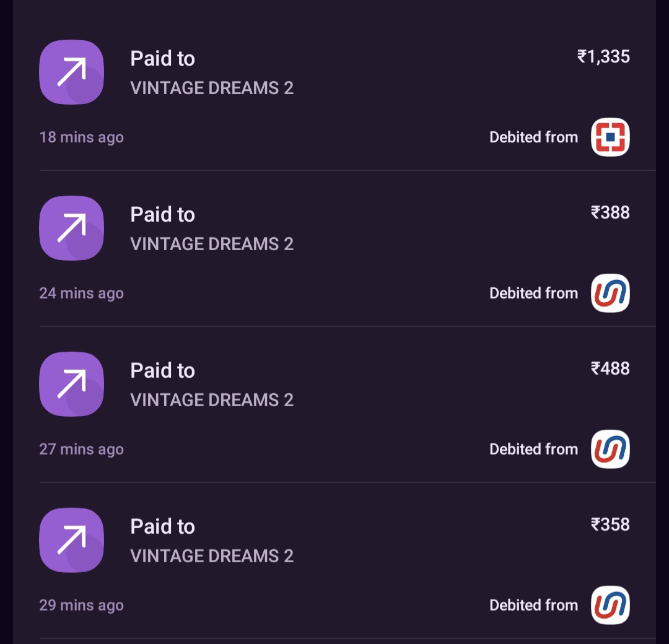Click 'Paid to' heading of ₹358 transaction

(162, 526)
